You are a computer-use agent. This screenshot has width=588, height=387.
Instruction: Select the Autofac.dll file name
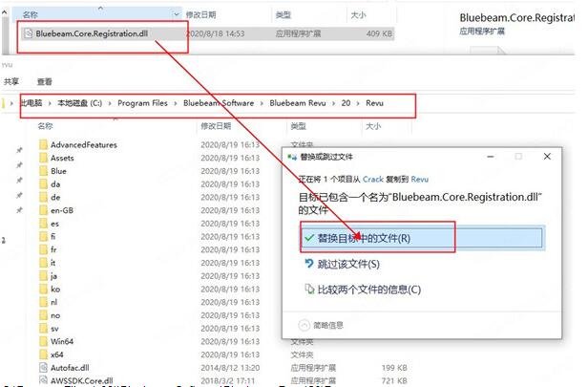tap(70, 368)
